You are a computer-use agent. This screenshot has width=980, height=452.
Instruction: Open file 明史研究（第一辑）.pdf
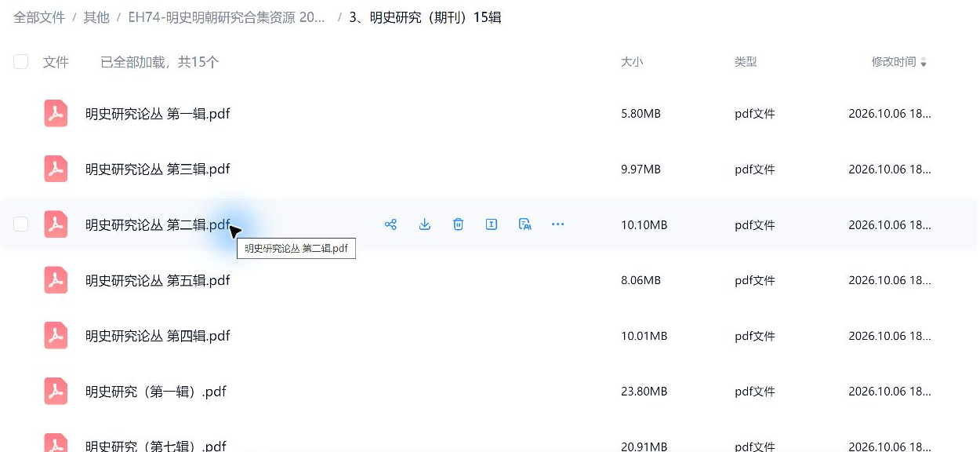[x=156, y=391]
